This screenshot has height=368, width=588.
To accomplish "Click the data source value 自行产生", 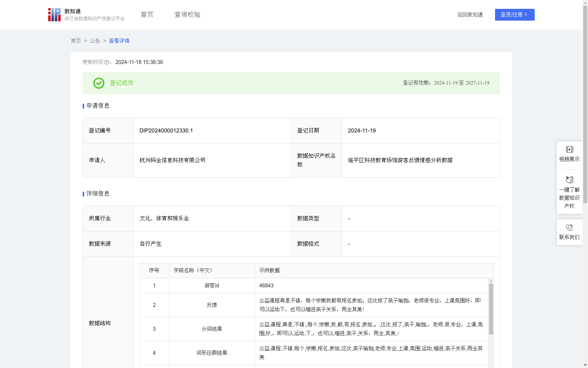I will 151,244.
